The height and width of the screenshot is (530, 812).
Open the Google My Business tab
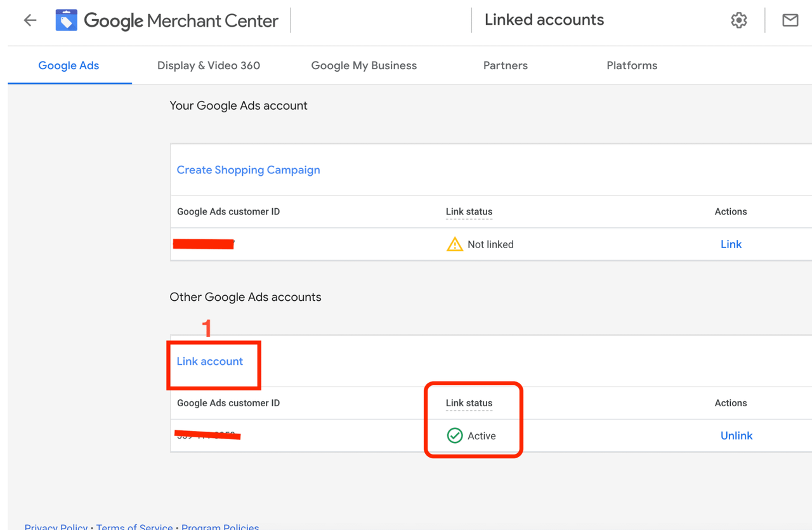coord(363,65)
